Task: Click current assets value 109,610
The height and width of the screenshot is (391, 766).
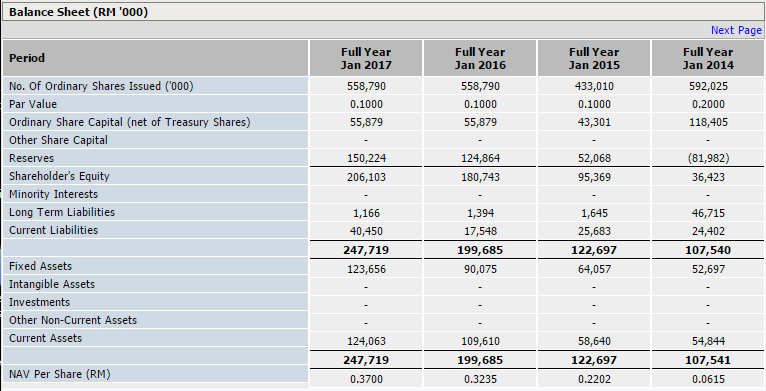Action: pyautogui.click(x=480, y=341)
